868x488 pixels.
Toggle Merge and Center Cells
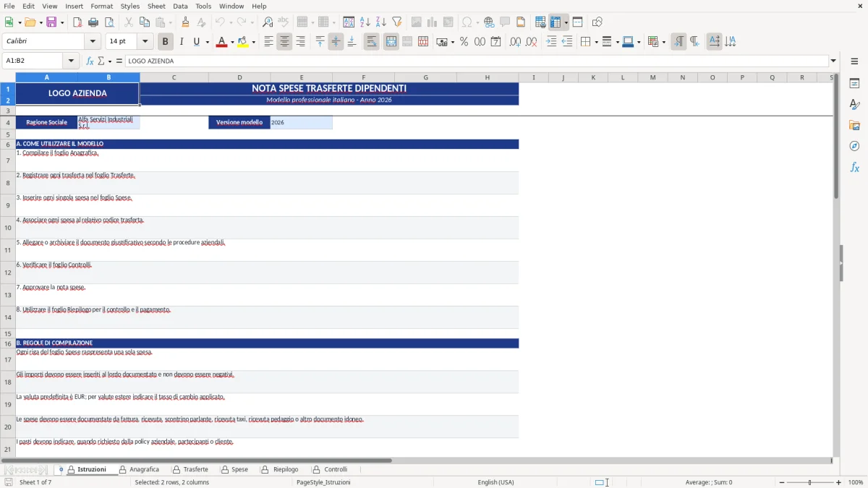pyautogui.click(x=391, y=42)
